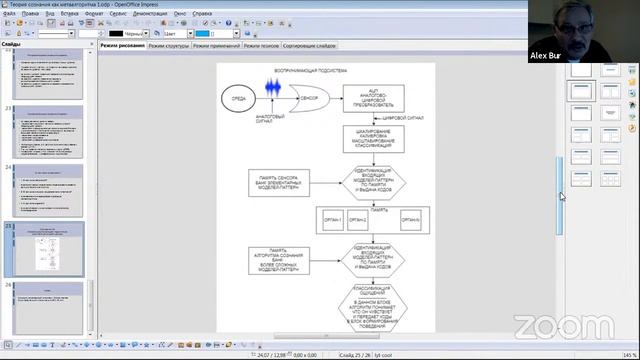Choose the Symbol Shapes smiley tool

click(98, 345)
